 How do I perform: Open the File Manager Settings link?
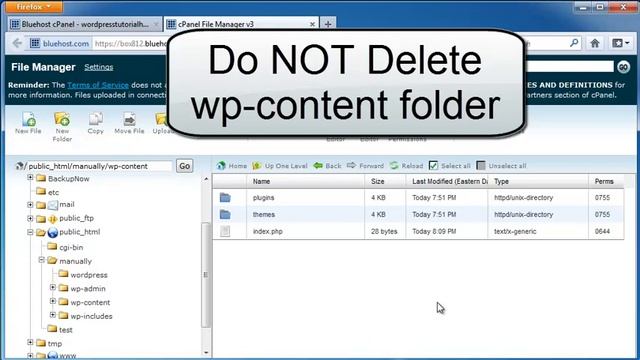click(99, 67)
